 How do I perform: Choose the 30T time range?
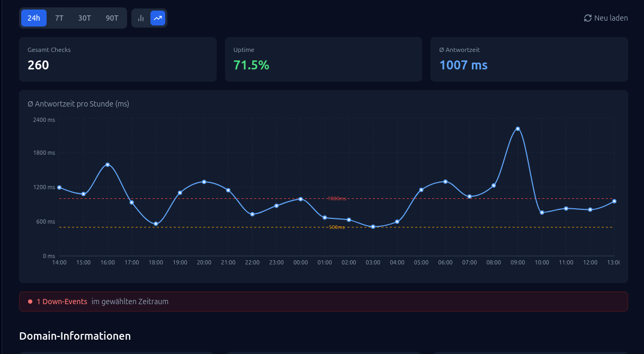[85, 18]
